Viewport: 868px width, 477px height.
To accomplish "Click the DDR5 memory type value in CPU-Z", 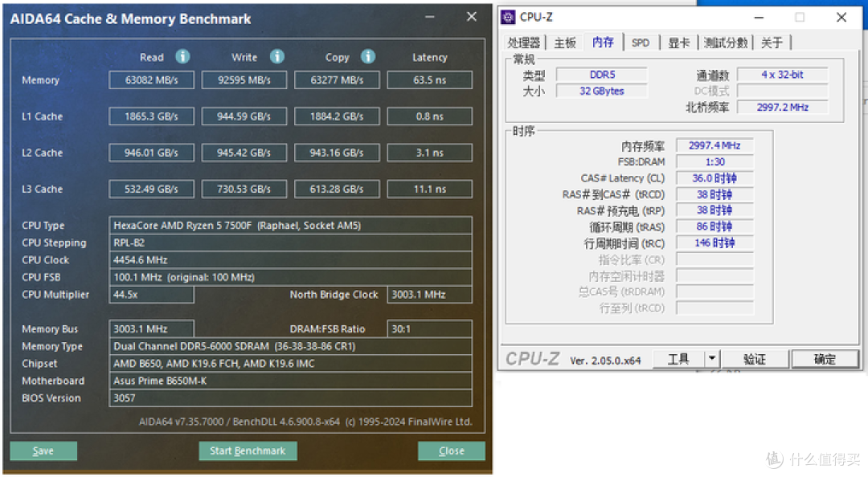I will pos(602,75).
